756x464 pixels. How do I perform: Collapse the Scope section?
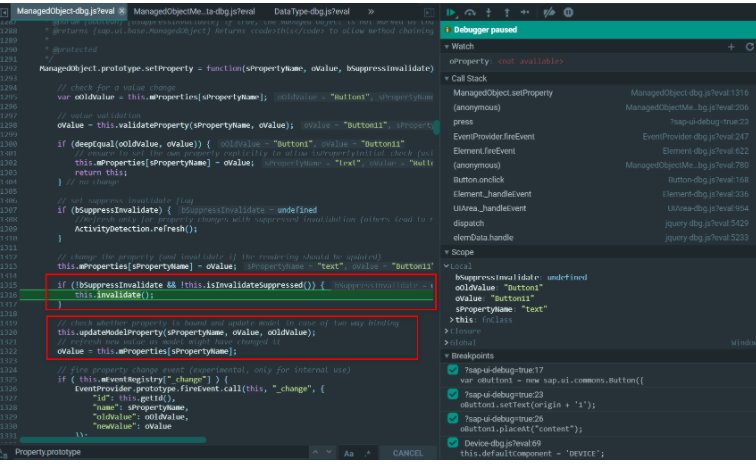[447, 252]
